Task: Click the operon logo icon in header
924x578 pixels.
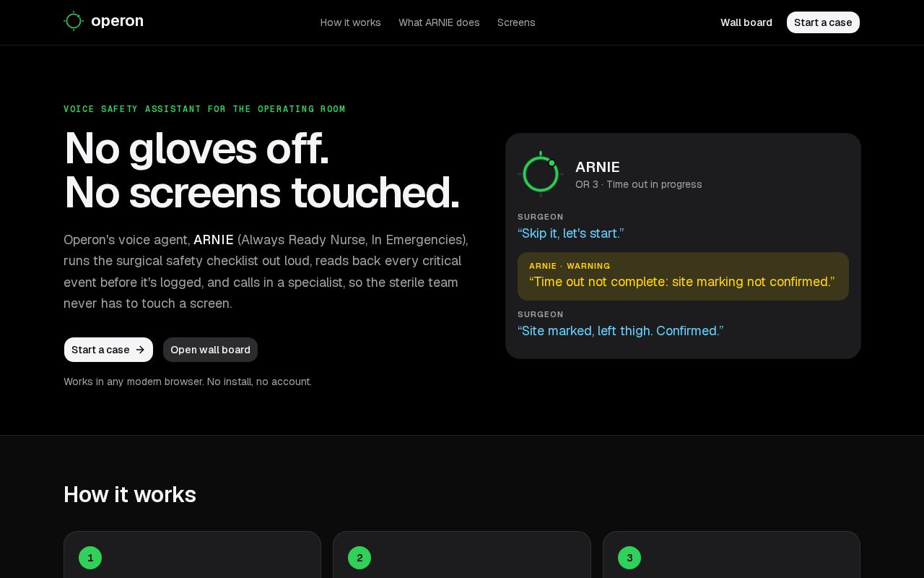Action: pos(74,21)
